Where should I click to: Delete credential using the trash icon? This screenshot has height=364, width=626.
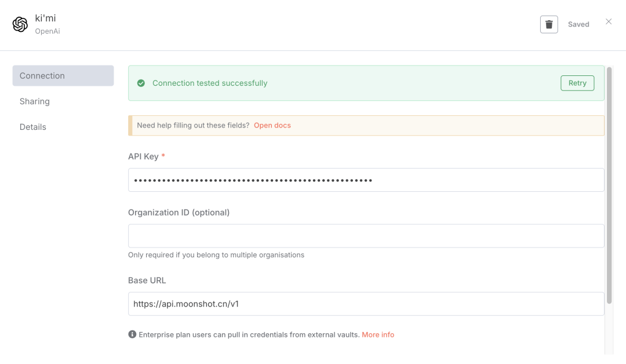tap(549, 24)
